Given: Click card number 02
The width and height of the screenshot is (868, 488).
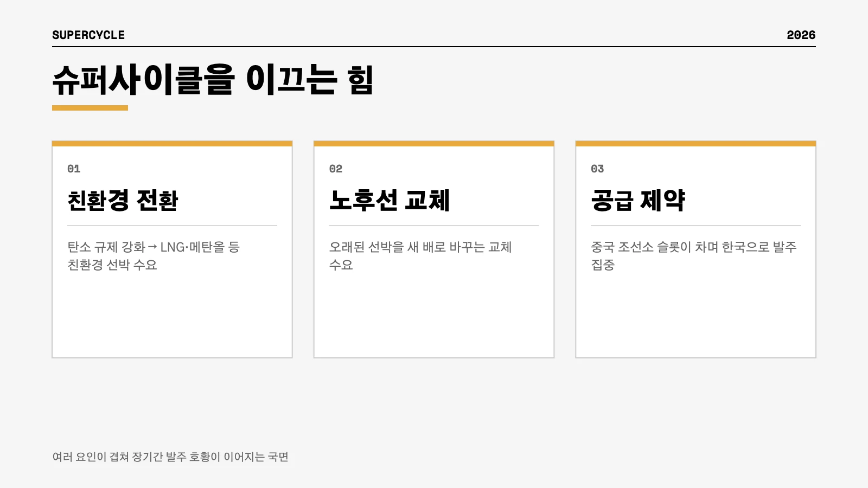Looking at the screenshot, I should [x=336, y=169].
